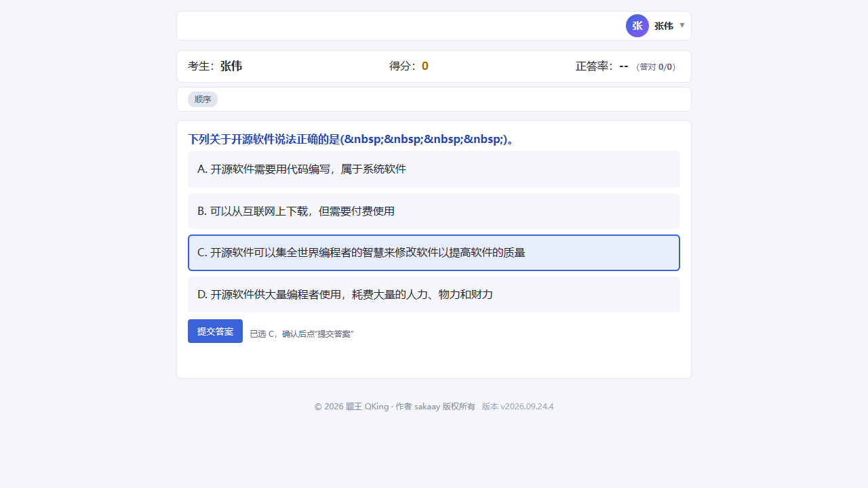Click the 已选 C hint text

click(x=302, y=334)
